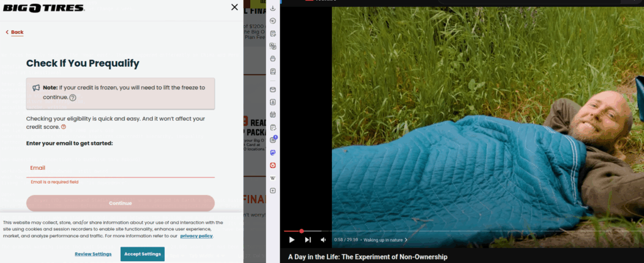Open the Tasks panel icon

pos(273,127)
